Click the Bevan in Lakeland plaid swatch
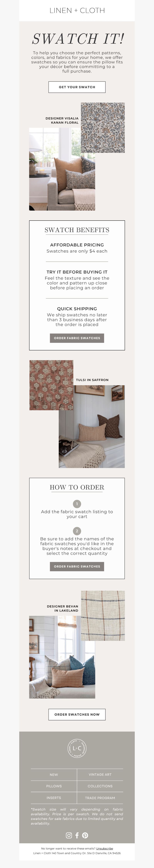This screenshot has width=154, height=868. [x=103, y=616]
